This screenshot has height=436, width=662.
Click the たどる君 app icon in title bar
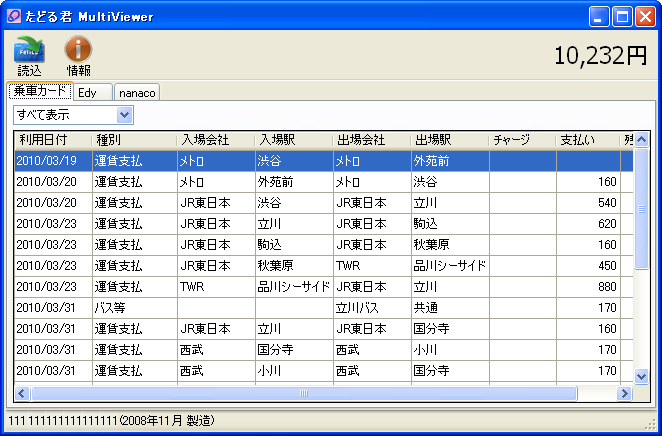click(x=14, y=16)
